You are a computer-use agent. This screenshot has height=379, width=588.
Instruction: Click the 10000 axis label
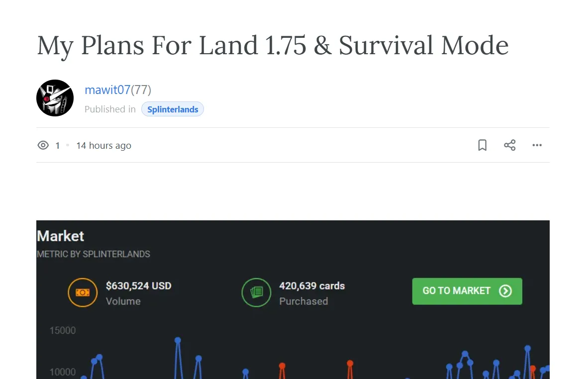point(63,372)
